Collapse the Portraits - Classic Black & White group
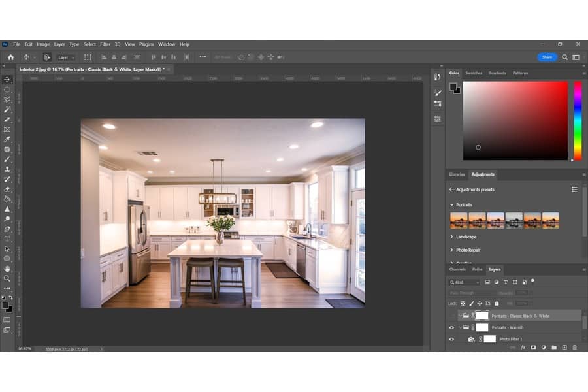The image size is (588, 392). [x=460, y=316]
